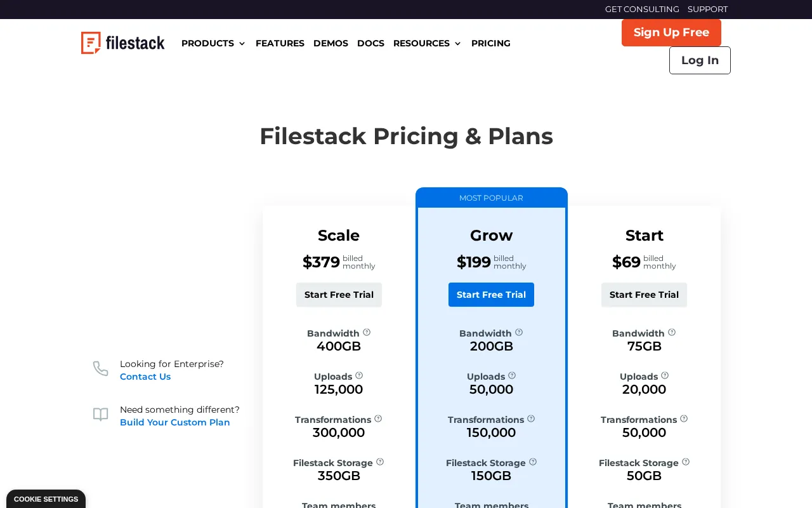Click the Sign Up Free button
Viewport: 812px width, 508px height.
click(x=671, y=32)
